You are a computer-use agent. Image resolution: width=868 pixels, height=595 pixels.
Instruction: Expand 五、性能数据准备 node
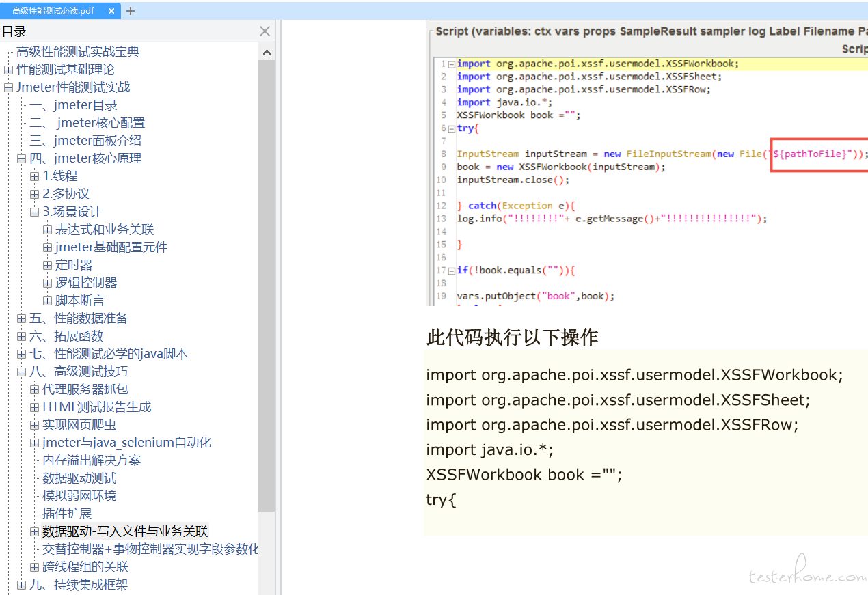[21, 318]
